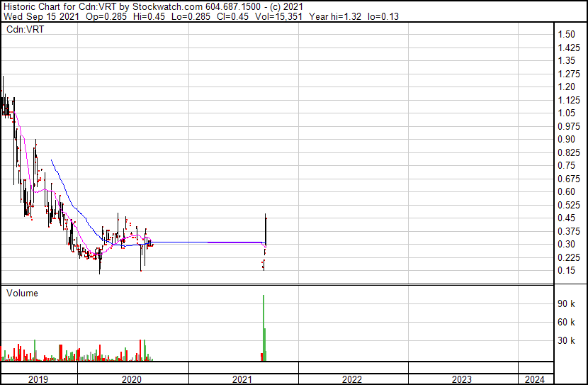This screenshot has height=385, width=588.
Task: Click the 0.15 price axis label
Action: click(x=566, y=270)
